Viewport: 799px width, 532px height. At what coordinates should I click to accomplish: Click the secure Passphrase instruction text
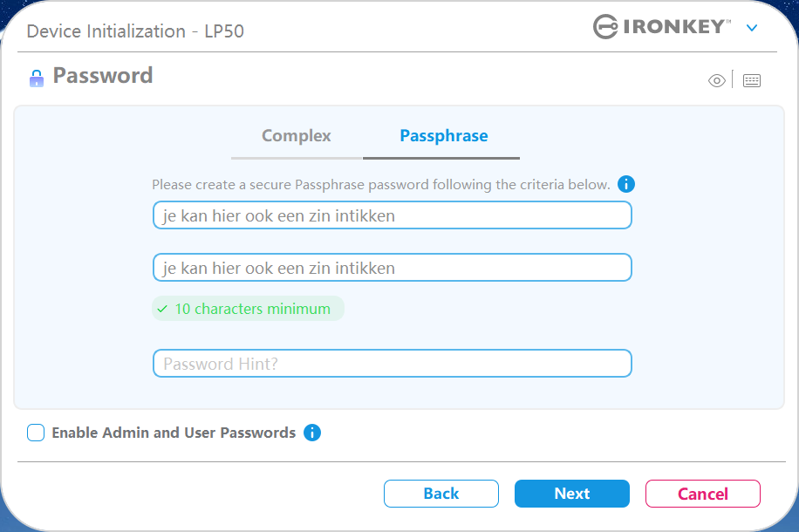380,185
